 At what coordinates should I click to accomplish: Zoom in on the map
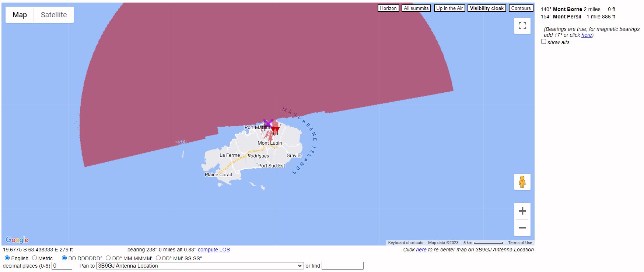tap(522, 211)
